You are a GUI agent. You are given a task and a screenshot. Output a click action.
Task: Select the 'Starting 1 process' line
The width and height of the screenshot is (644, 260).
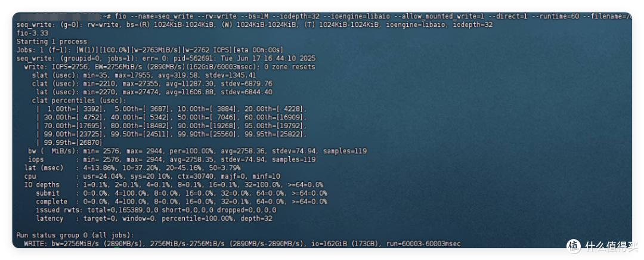click(52, 41)
